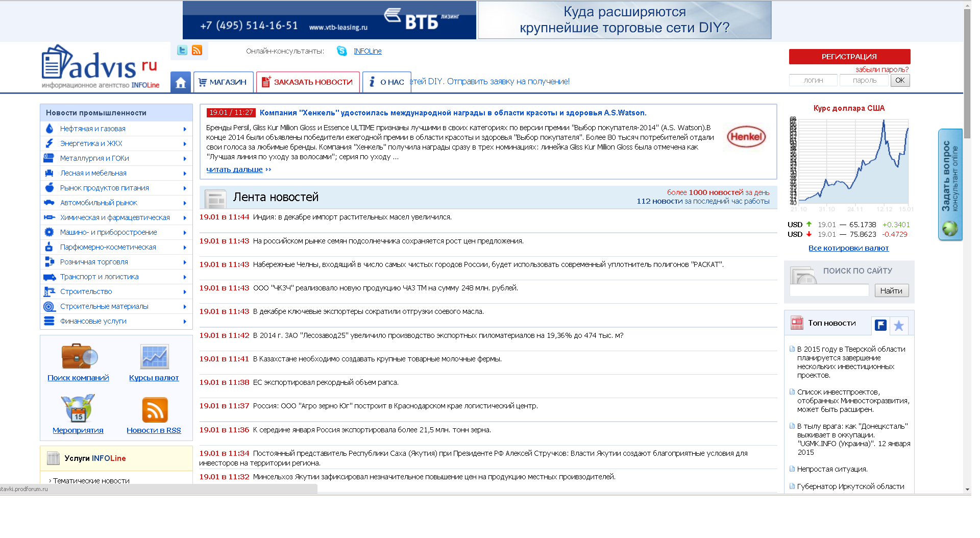Open the Twitter feed icon
The image size is (980, 538).
[x=182, y=50]
